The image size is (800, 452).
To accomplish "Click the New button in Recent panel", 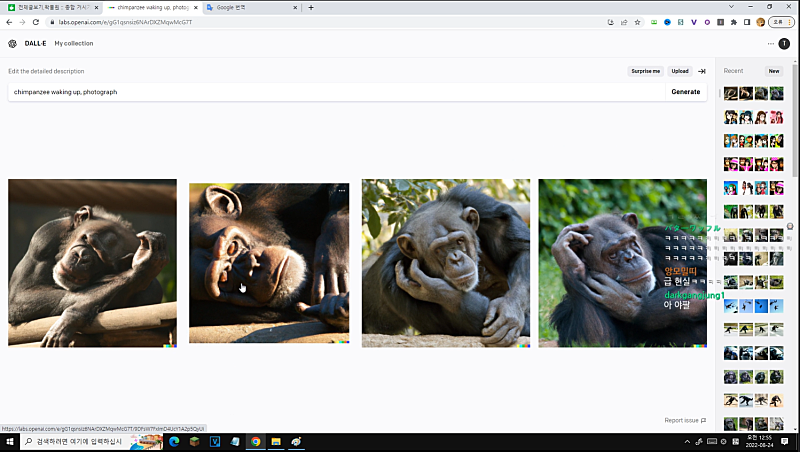I will point(773,71).
